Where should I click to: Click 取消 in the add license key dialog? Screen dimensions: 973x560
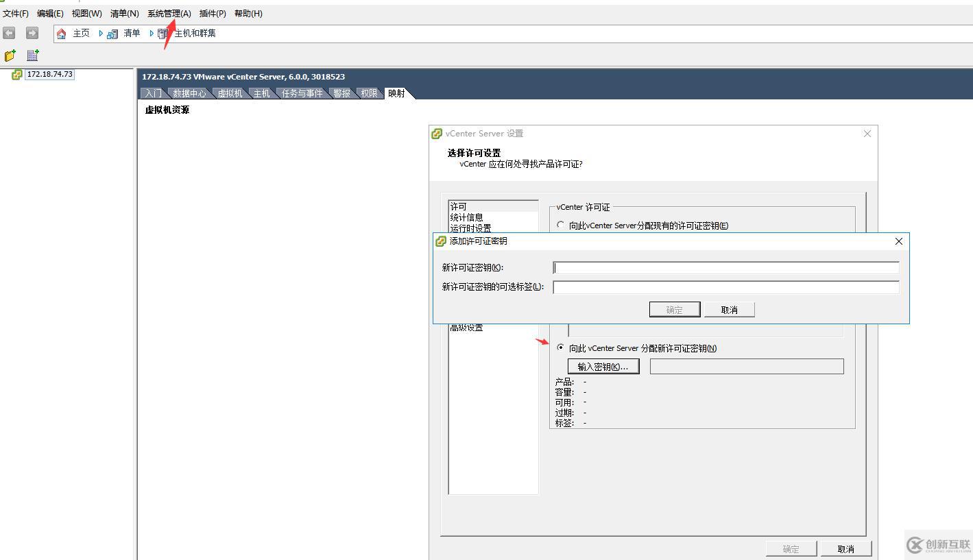(x=730, y=310)
